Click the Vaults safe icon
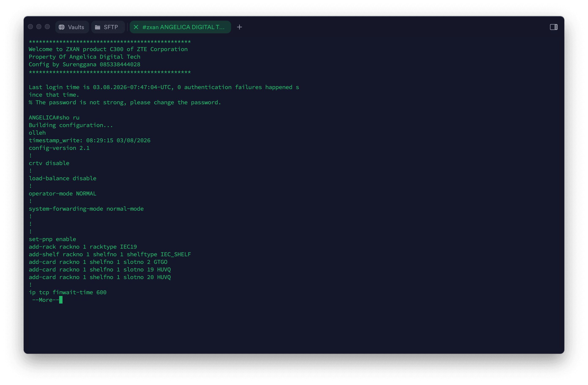The height and width of the screenshot is (385, 588). coord(62,27)
